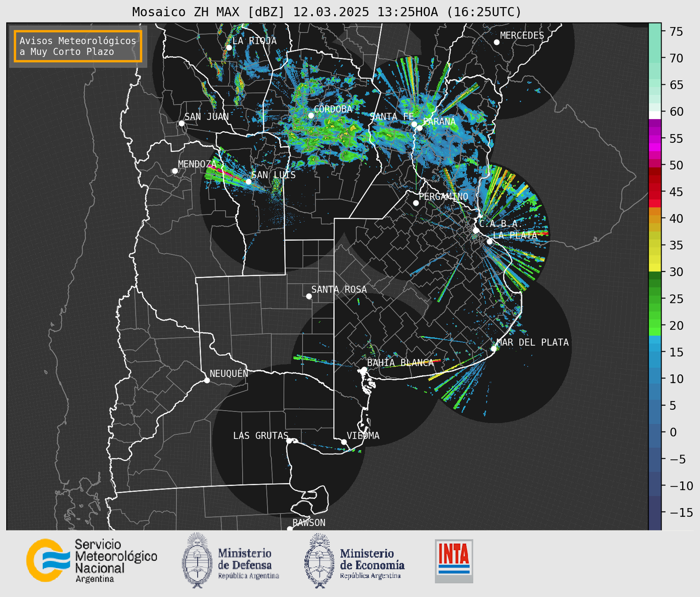700x597 pixels.
Task: Click the NEUQUÉN label text
Action: 229,373
